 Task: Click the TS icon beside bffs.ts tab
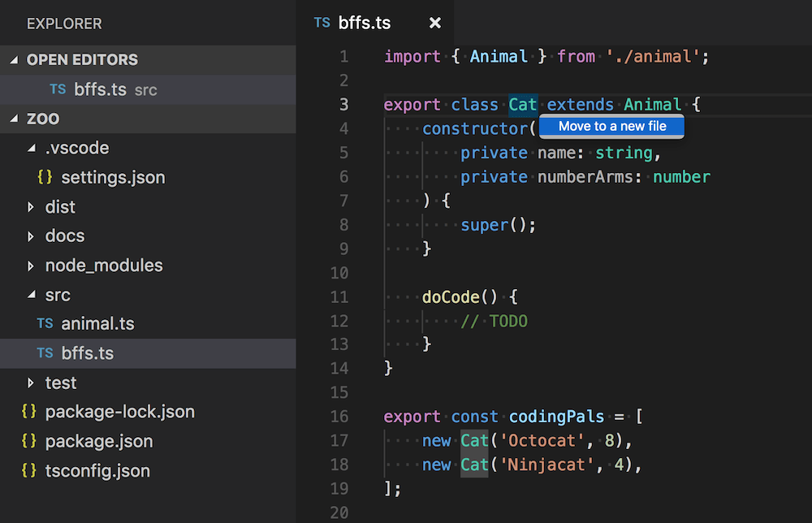322,23
